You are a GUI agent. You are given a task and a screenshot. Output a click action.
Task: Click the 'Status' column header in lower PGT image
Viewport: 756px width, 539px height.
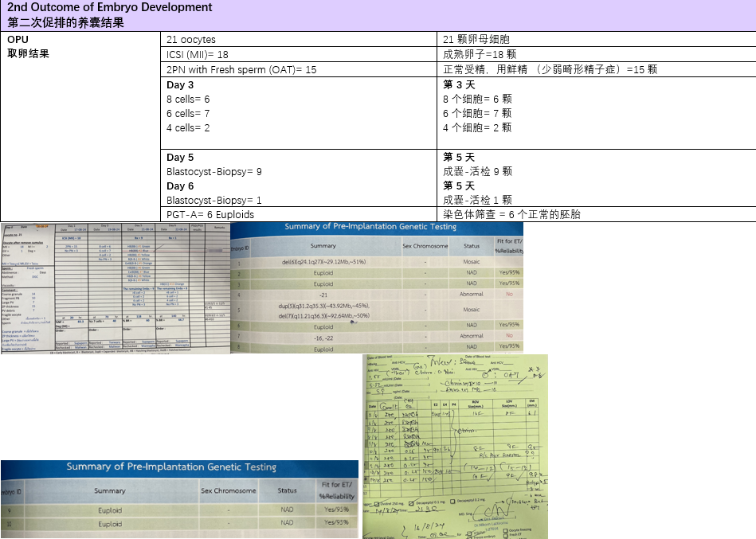pyautogui.click(x=287, y=490)
